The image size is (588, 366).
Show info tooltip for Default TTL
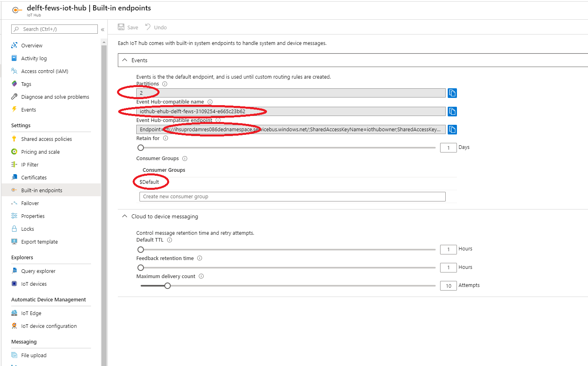tap(170, 240)
